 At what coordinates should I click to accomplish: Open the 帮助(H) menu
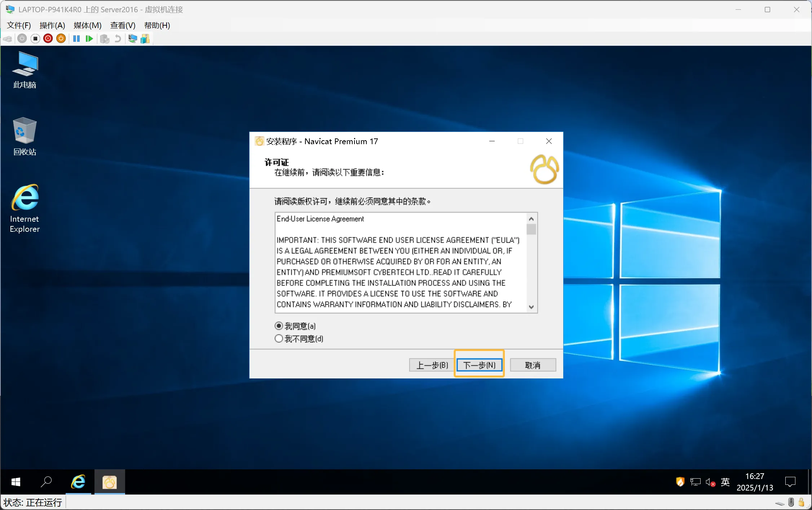tap(157, 25)
